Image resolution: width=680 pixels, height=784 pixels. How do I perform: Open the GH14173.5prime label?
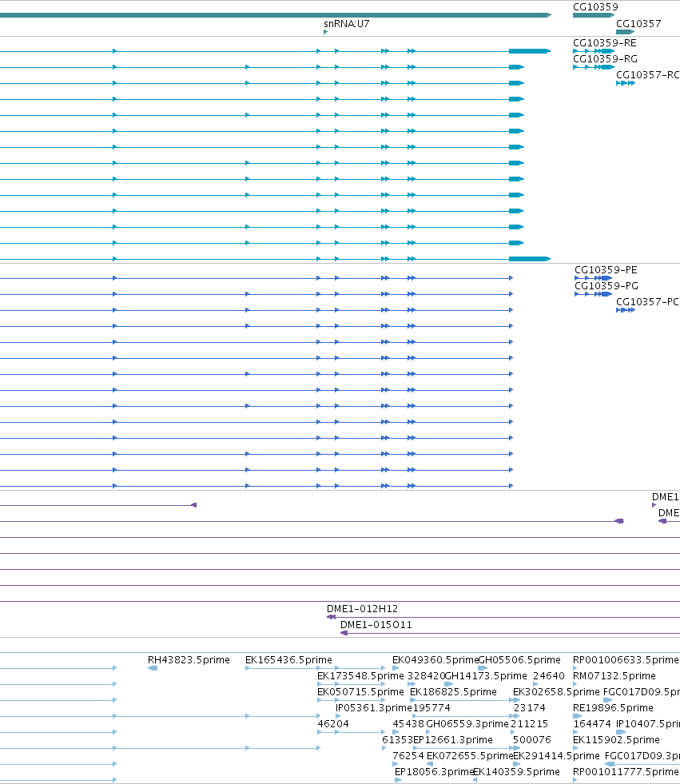[x=486, y=676]
